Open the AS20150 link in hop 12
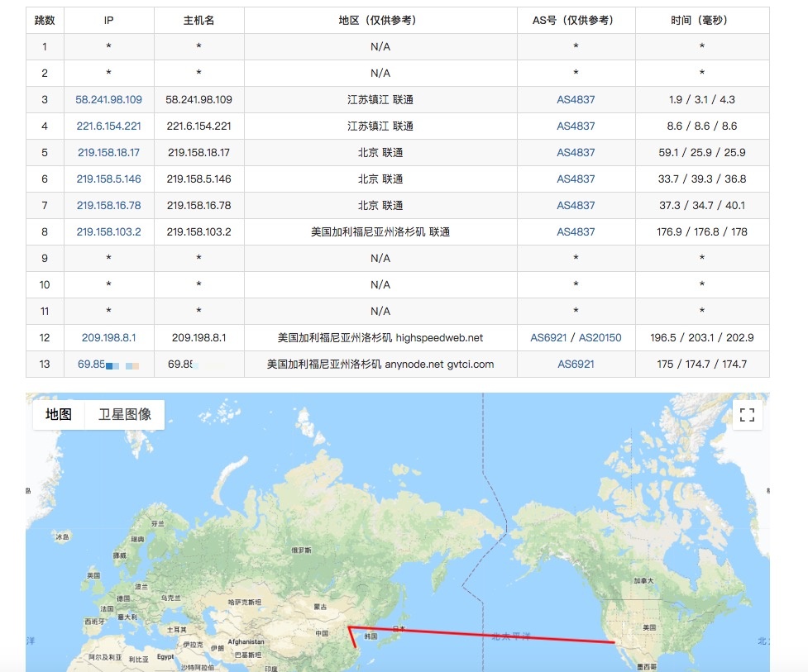 600,338
